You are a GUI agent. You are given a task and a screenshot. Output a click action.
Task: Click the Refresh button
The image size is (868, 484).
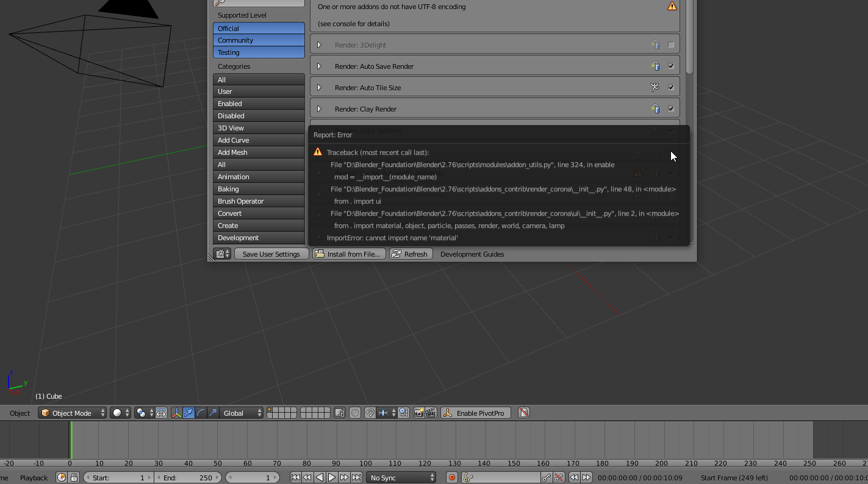[411, 254]
